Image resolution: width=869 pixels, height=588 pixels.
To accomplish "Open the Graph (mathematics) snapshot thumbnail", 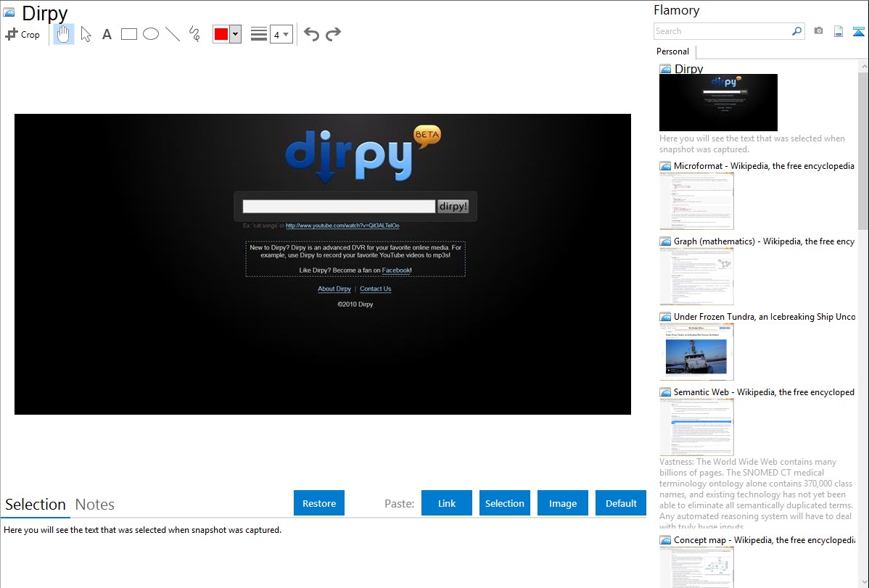I will coord(696,276).
